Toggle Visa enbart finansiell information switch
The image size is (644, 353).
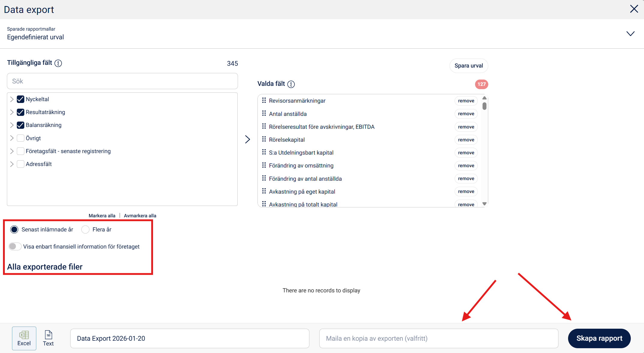[x=15, y=246]
